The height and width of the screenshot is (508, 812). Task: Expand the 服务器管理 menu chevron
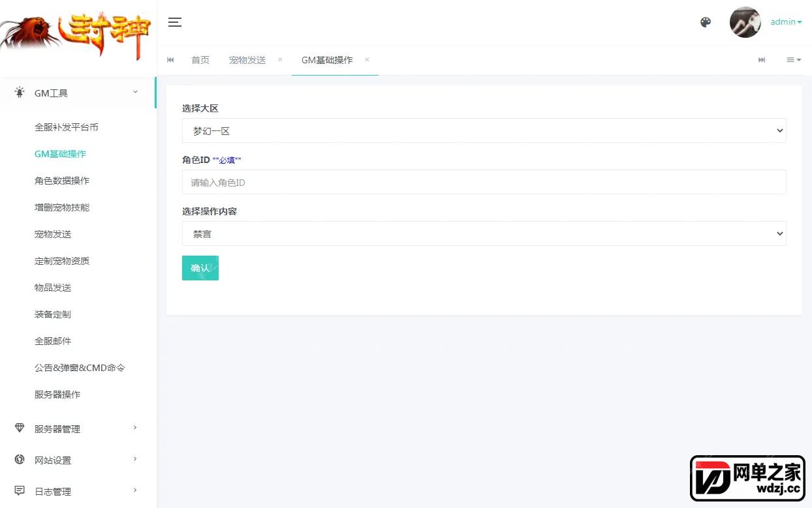(x=135, y=428)
